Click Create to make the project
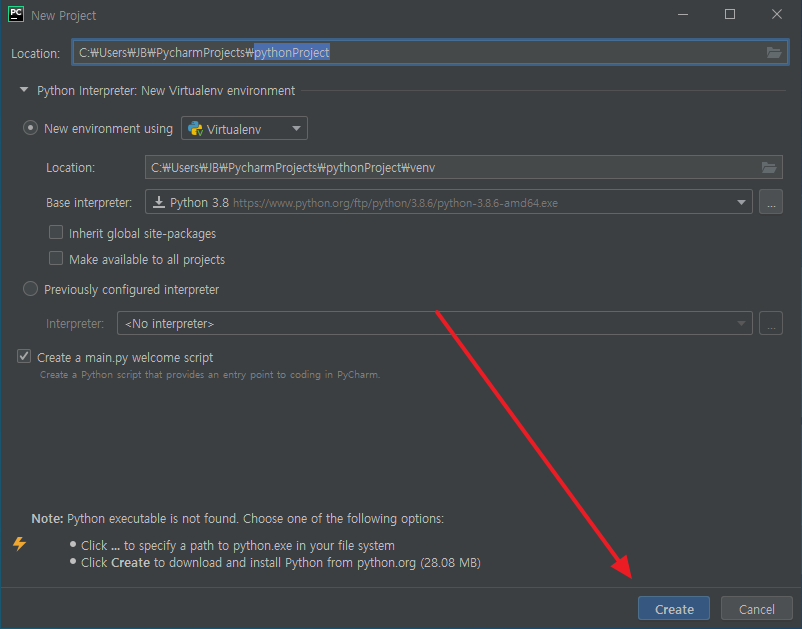 point(674,609)
